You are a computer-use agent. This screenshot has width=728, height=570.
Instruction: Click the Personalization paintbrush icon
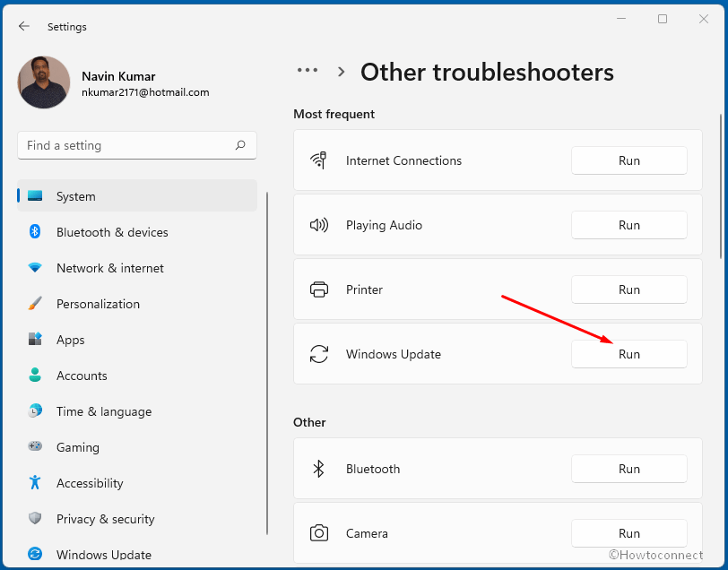point(35,303)
